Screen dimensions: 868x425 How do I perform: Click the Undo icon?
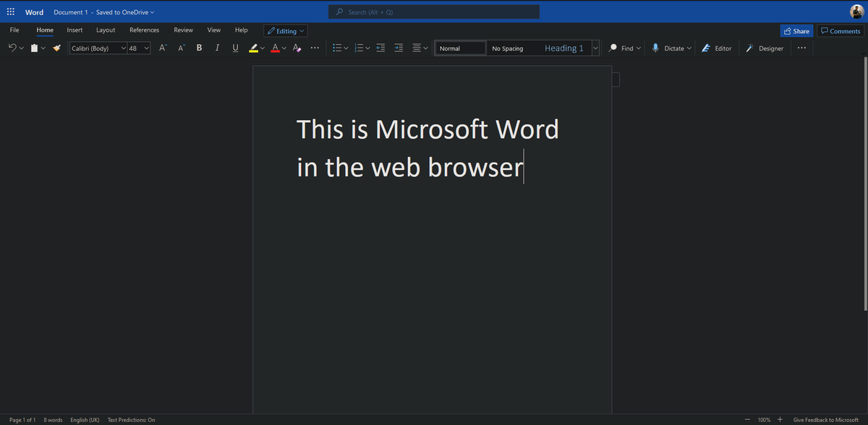point(12,48)
